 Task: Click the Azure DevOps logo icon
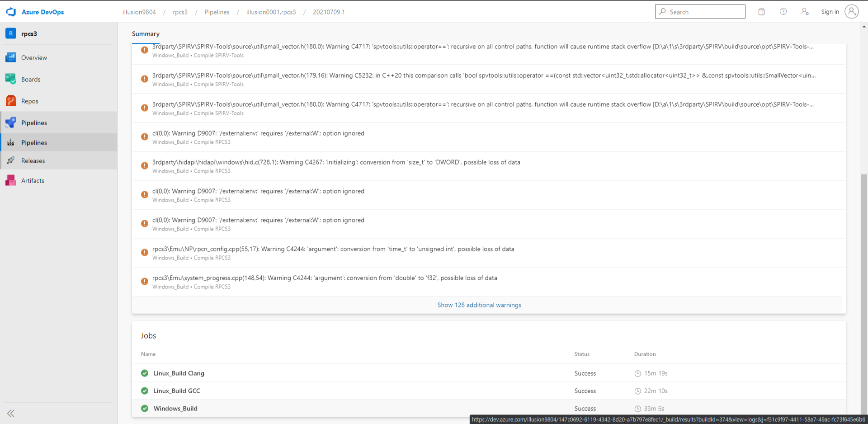tap(11, 12)
